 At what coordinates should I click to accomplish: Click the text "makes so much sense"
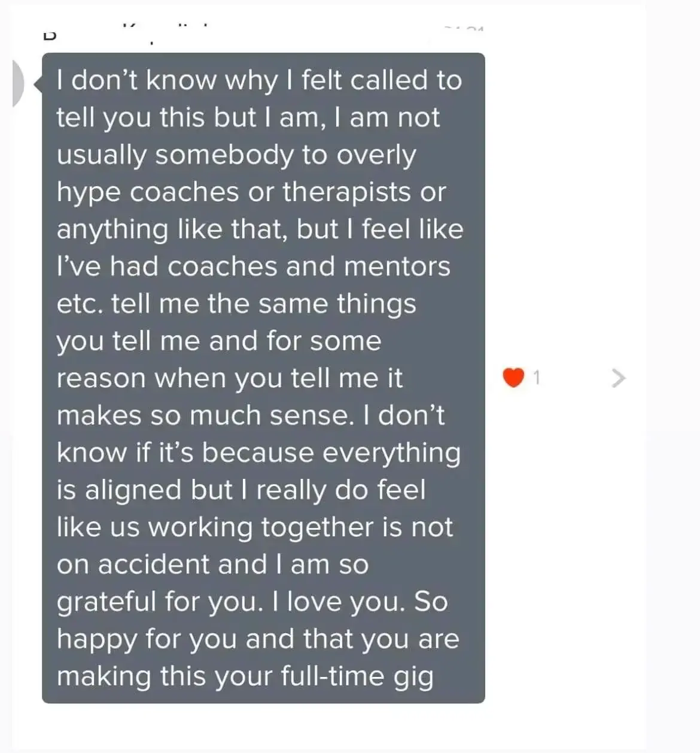pos(202,415)
